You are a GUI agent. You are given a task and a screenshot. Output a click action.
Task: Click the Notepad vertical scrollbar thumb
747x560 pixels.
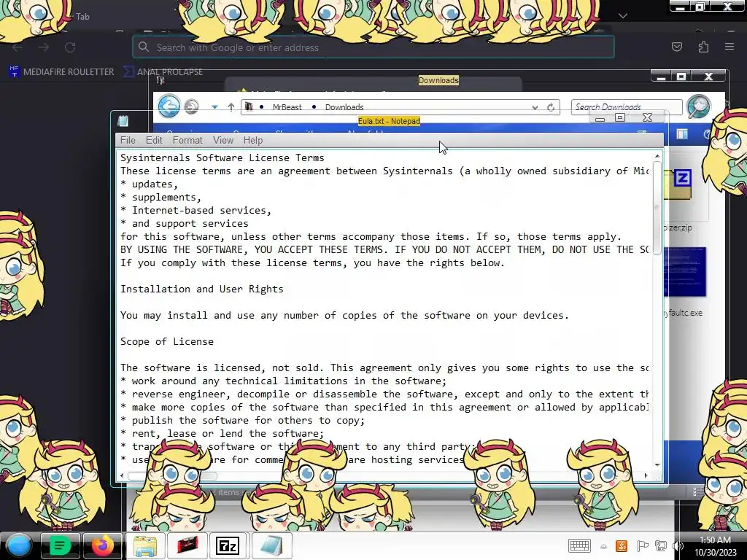click(x=657, y=208)
